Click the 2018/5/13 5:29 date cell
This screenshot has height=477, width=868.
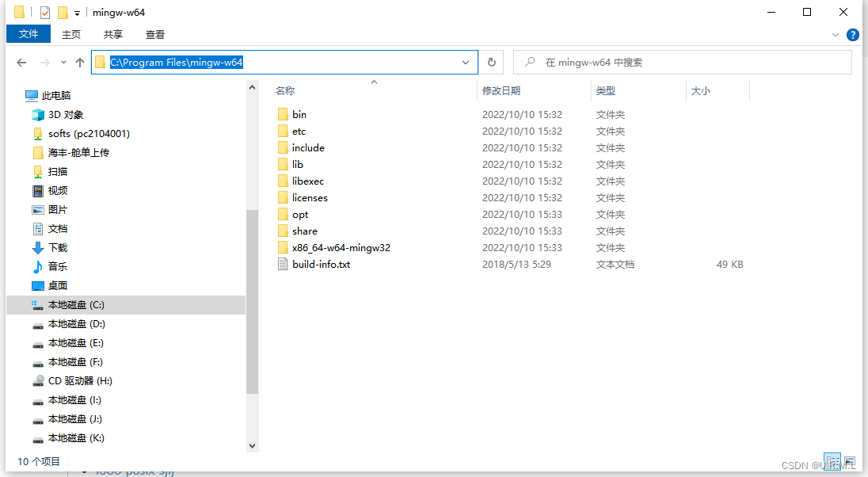(516, 265)
